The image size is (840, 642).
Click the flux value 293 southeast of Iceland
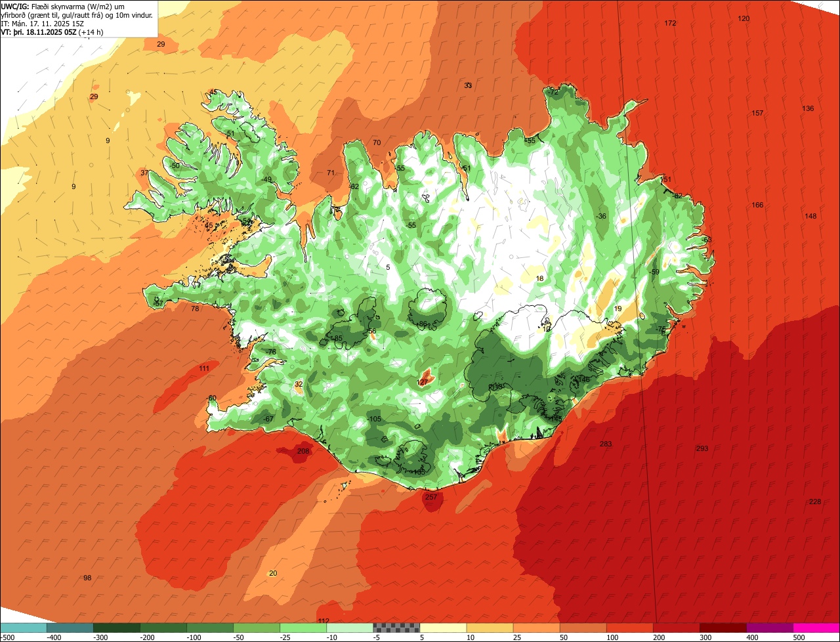[702, 449]
